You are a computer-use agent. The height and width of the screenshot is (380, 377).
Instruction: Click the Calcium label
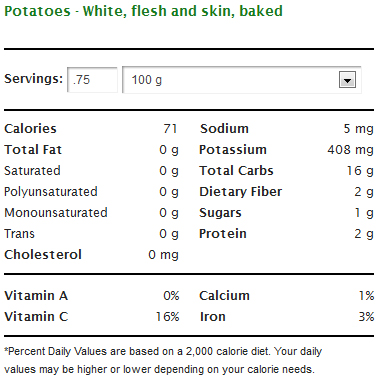click(x=224, y=295)
